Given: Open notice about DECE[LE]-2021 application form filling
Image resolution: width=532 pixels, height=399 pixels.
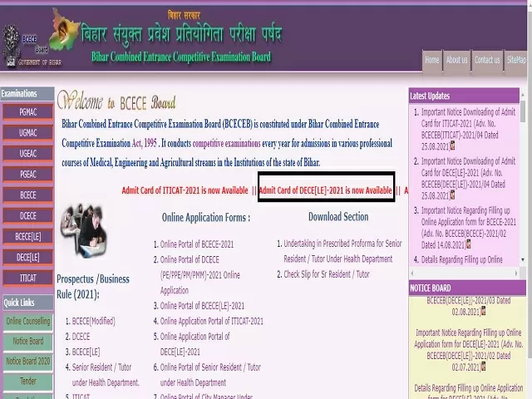Looking at the screenshot, I should click(468, 349).
